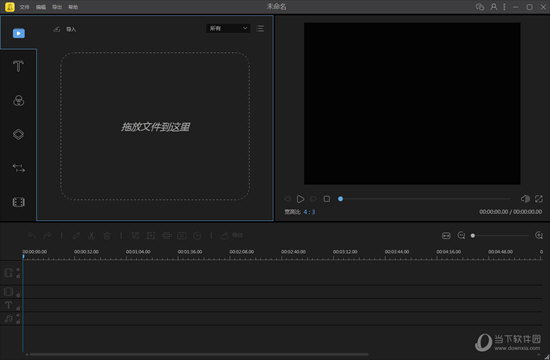The width and height of the screenshot is (550, 360).
Task: Open the Overlays tab with stacked layers icon
Action: (19, 134)
